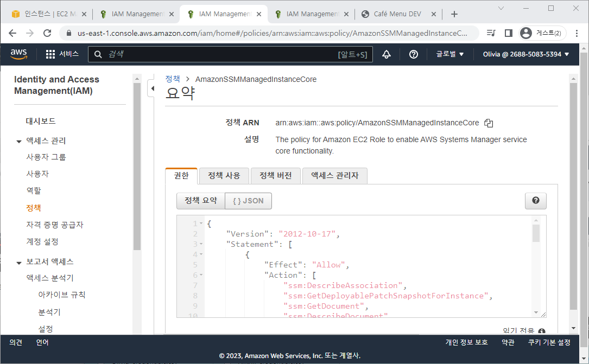
Task: Click the read-only info icon
Action: (542, 331)
